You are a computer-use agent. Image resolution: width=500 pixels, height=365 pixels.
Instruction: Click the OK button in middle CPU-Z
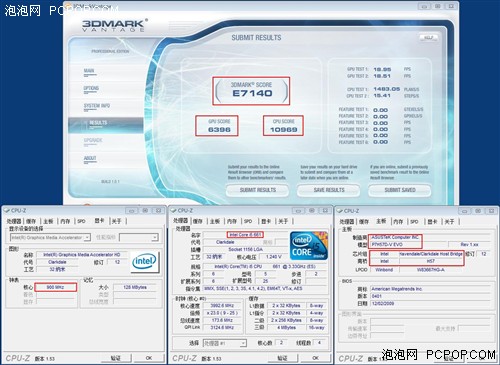pos(315,358)
